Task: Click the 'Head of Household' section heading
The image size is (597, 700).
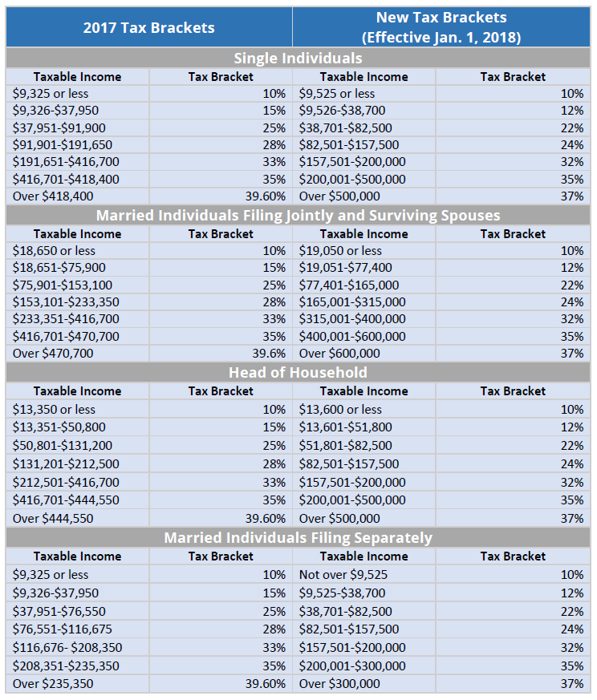Action: click(x=298, y=372)
